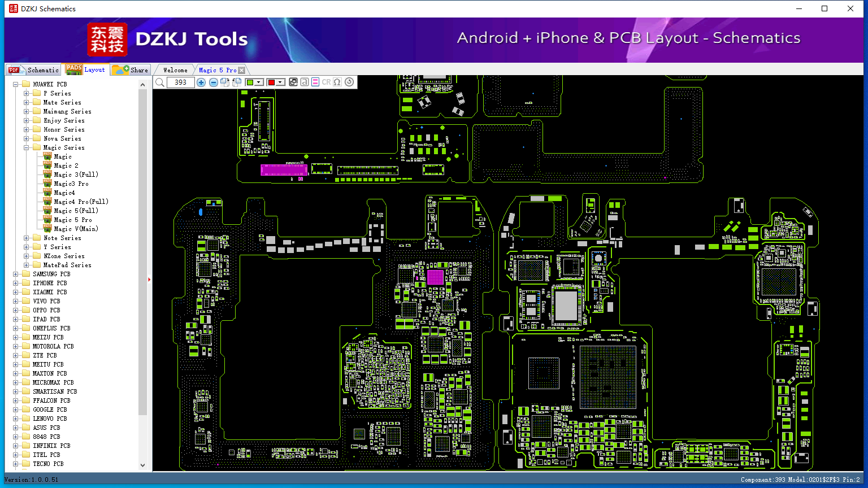Select the MOTOROLA PCB folder
This screenshot has width=868, height=488.
tap(53, 346)
